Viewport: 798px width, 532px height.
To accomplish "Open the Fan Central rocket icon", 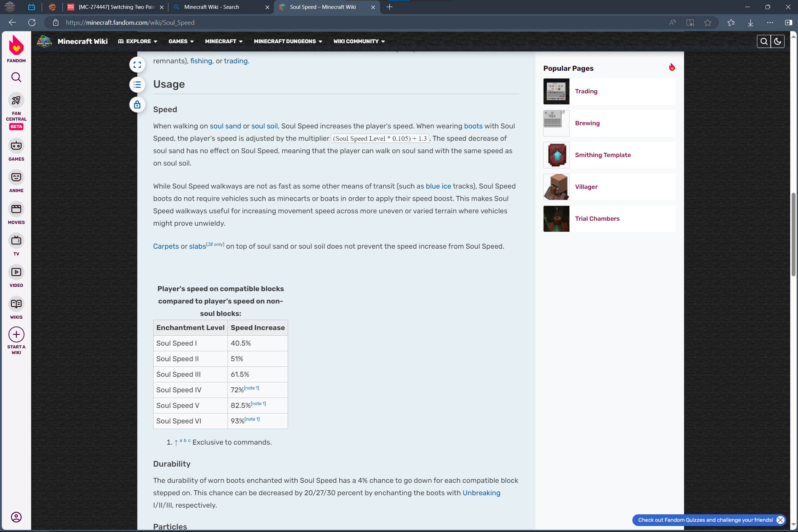I will [x=16, y=101].
